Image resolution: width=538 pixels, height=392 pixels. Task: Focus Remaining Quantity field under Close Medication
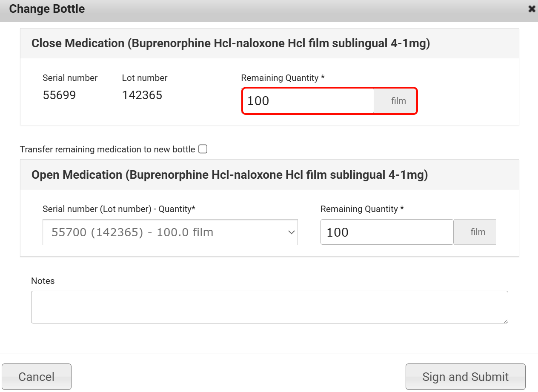click(x=308, y=101)
